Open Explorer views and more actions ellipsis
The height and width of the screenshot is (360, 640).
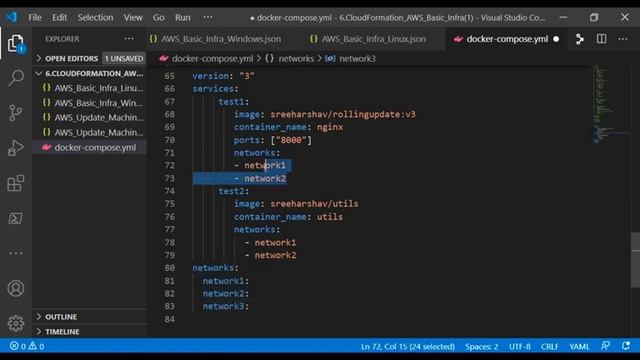[129, 39]
